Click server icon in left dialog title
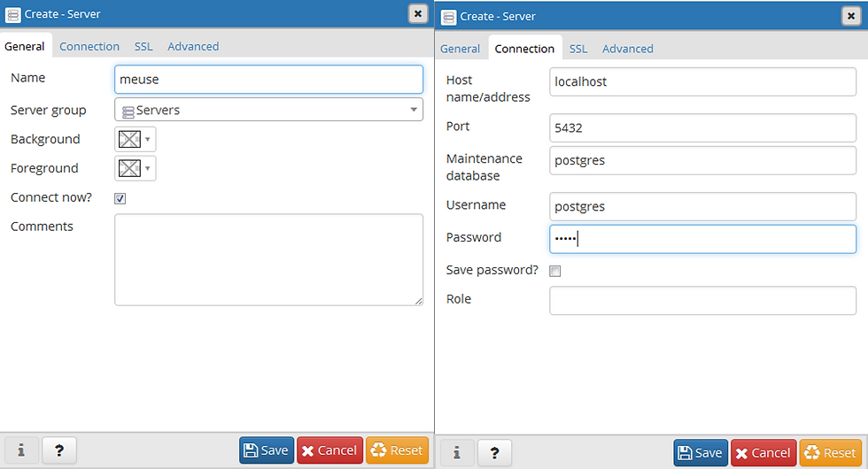The height and width of the screenshot is (469, 868). [12, 15]
